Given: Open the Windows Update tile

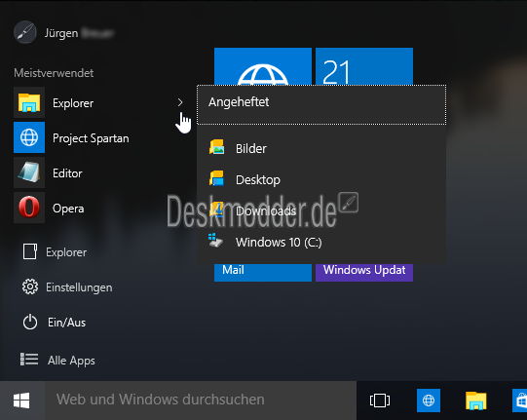Looking at the screenshot, I should (x=364, y=273).
